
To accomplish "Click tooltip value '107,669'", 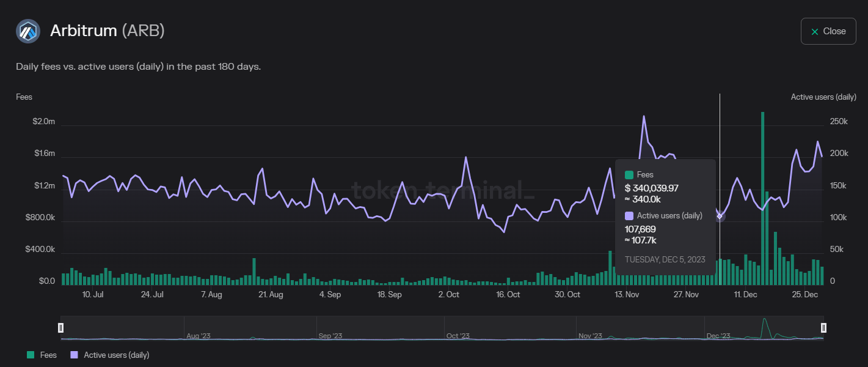I will [x=640, y=229].
